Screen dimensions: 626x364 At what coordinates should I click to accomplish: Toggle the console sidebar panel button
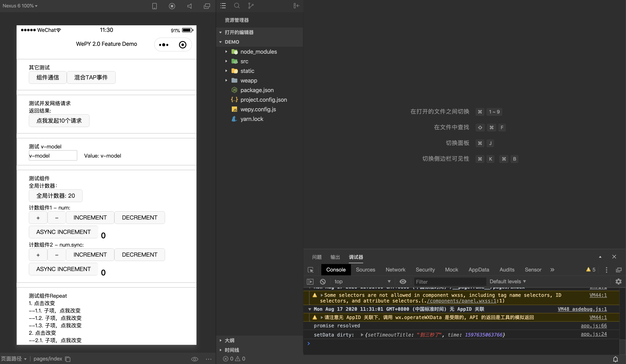[310, 282]
